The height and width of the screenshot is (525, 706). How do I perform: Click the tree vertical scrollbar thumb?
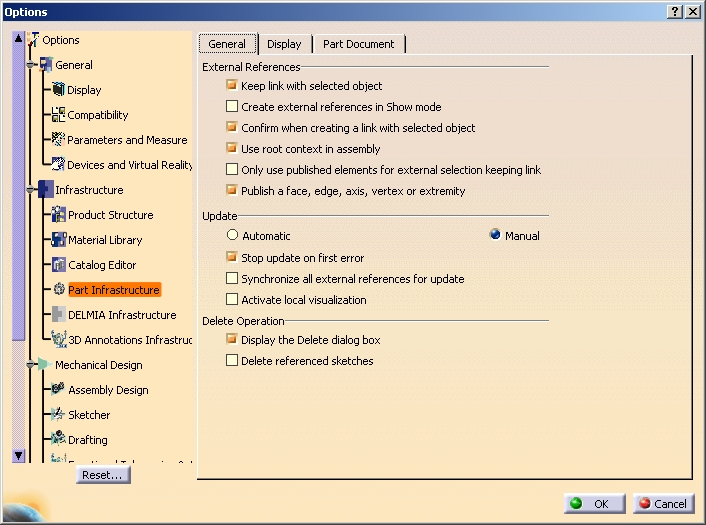click(18, 192)
